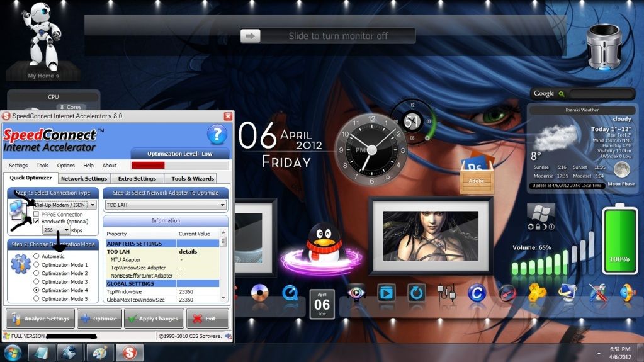Image resolution: width=644 pixels, height=362 pixels.
Task: Click the details link for TOD LAH
Action: (x=188, y=251)
